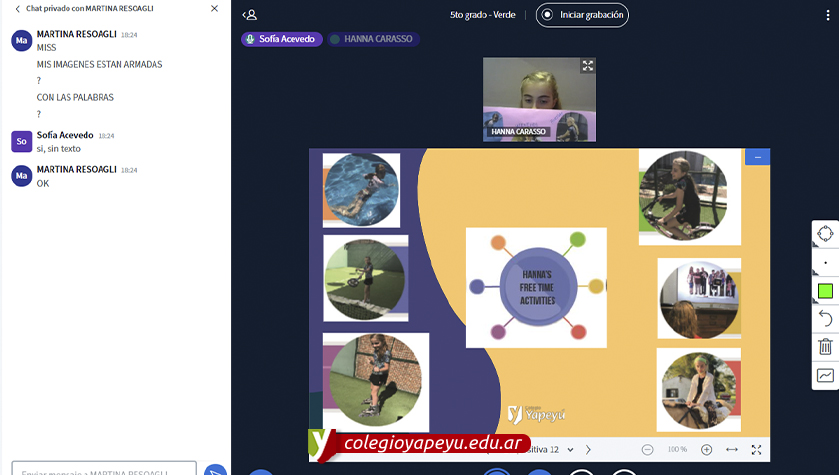Turn on multi-user whiteboard mode

[825, 376]
